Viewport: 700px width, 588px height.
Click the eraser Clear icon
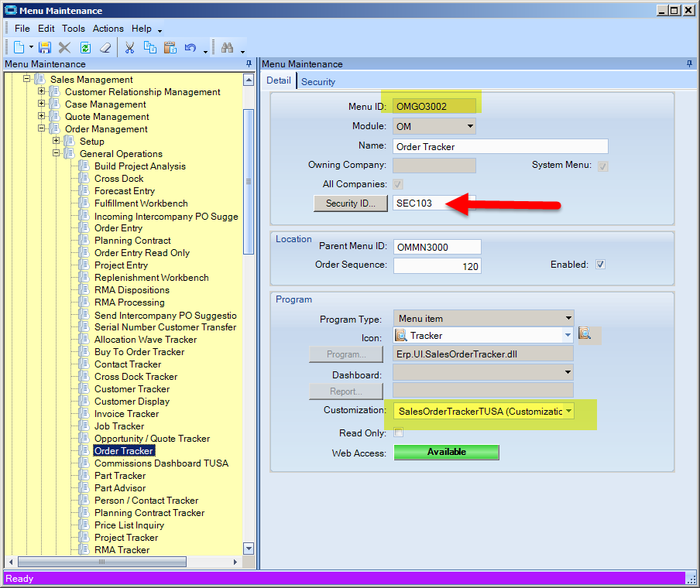coord(106,48)
